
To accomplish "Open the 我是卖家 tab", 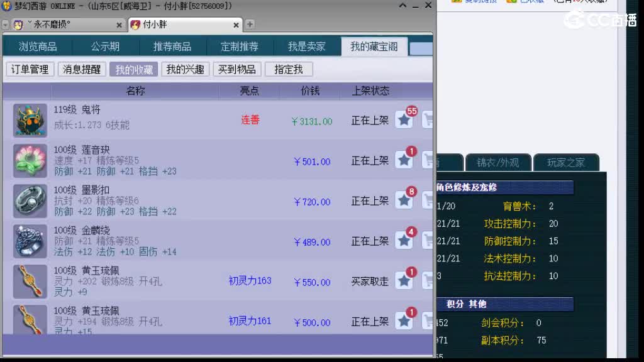I will pyautogui.click(x=307, y=47).
